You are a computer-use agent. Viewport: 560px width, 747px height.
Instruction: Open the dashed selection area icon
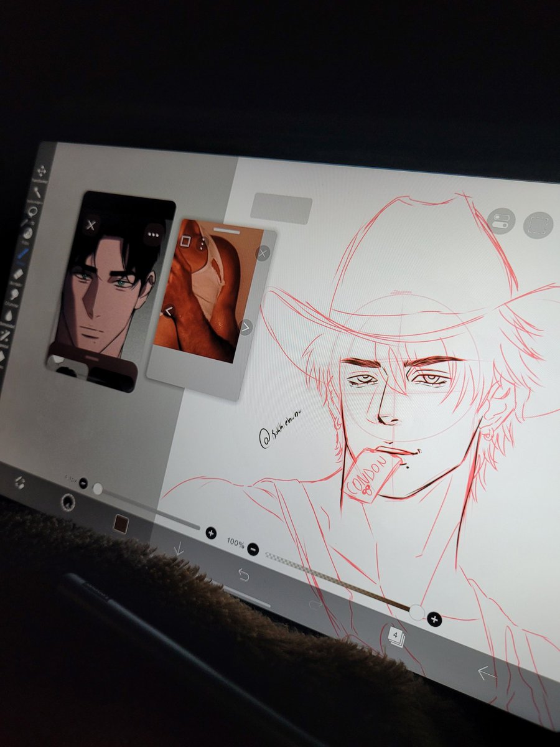pyautogui.click(x=538, y=225)
